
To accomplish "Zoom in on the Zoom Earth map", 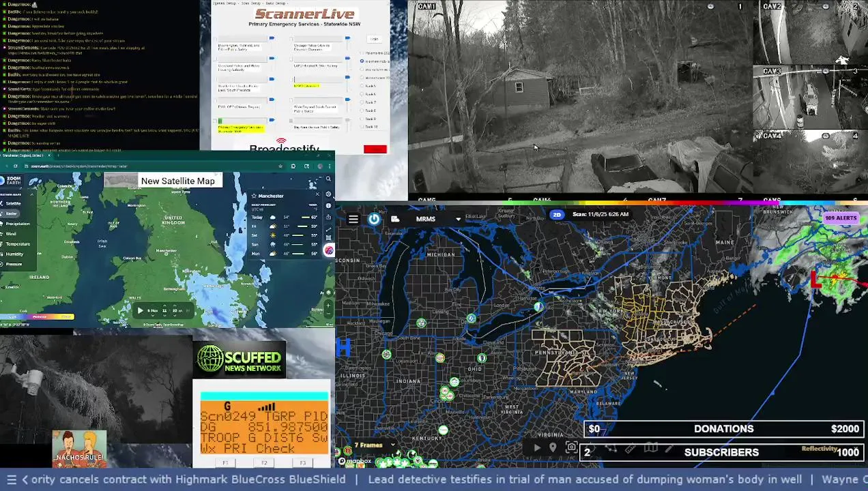I will pos(328,306).
